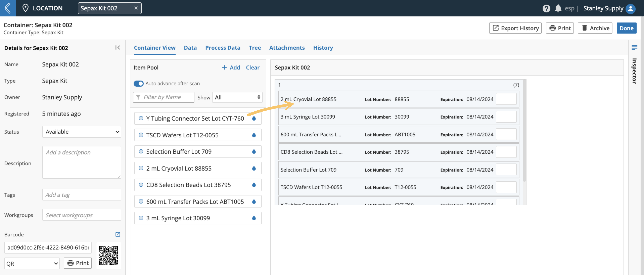Click Clear in Item Pool
Viewport: 644px width, 275px height.
coord(252,67)
